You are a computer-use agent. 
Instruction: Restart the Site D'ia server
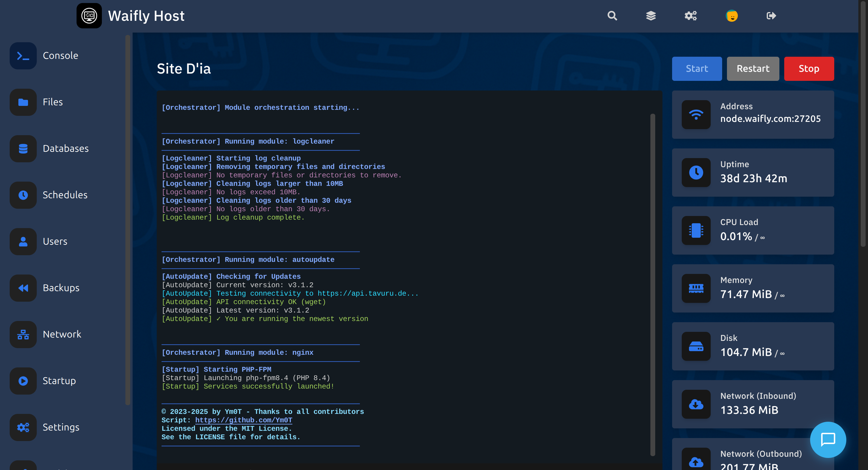(x=753, y=68)
